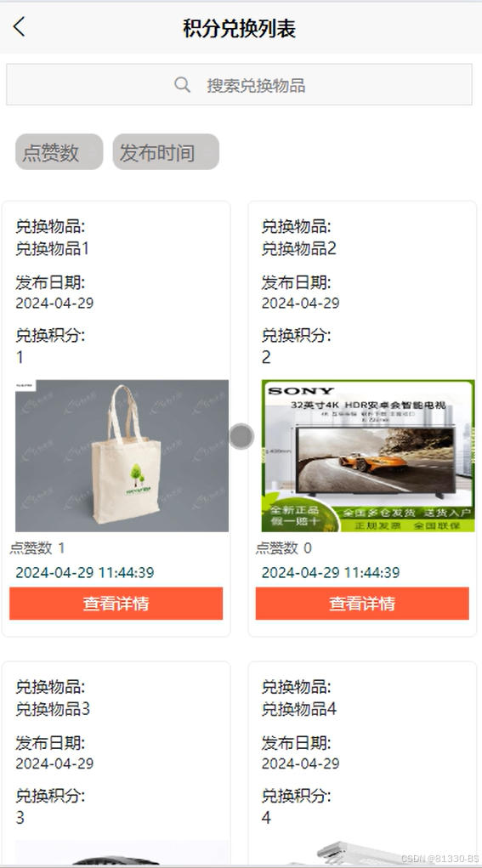Tap the gray floating circle button
The width and height of the screenshot is (482, 868).
tap(241, 437)
